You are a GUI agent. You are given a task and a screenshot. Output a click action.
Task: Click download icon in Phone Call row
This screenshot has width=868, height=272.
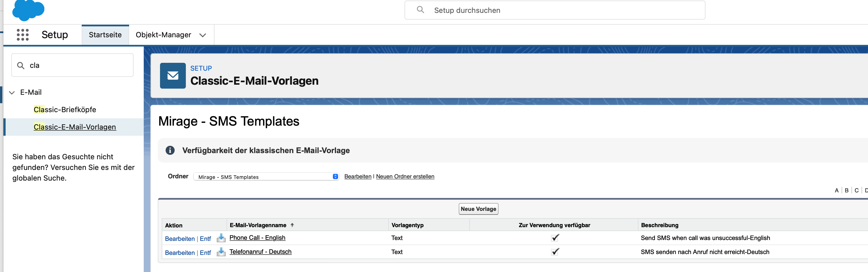pos(221,238)
